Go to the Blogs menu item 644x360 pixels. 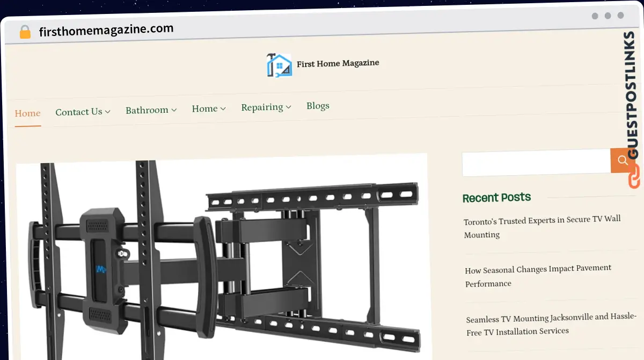pos(318,106)
